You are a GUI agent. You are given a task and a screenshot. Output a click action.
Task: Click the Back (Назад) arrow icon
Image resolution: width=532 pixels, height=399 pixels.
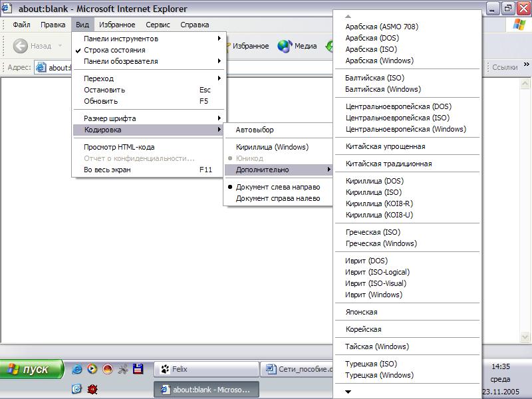coord(21,46)
